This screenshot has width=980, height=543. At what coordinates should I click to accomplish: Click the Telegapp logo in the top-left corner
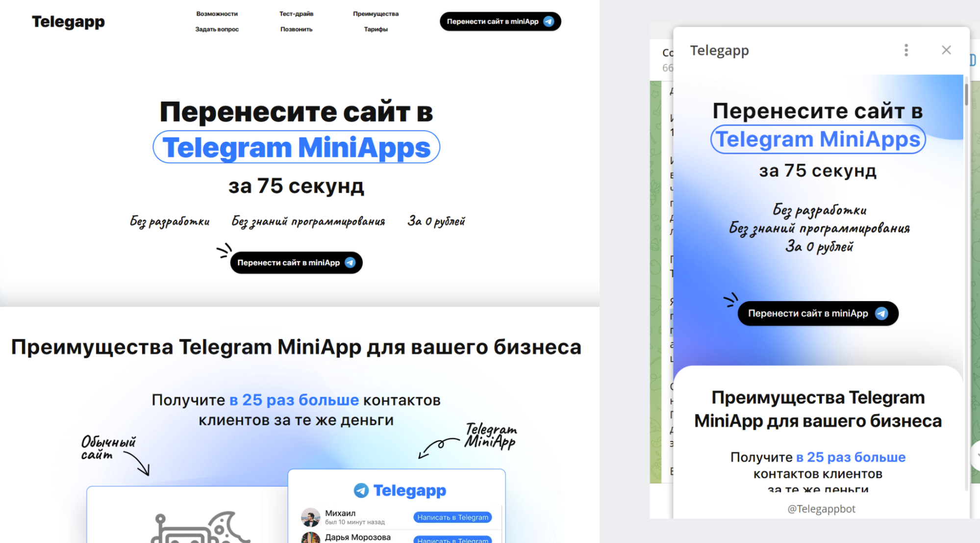pos(68,21)
